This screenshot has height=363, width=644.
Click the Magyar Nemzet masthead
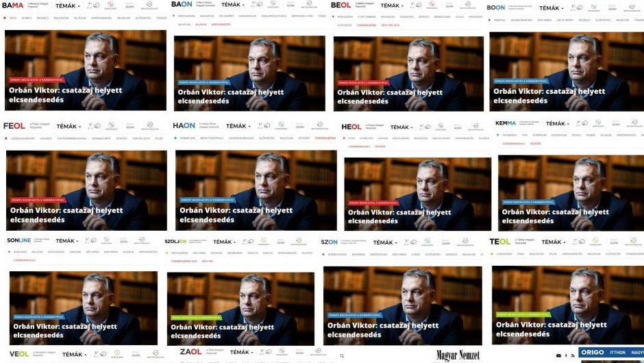[458, 355]
